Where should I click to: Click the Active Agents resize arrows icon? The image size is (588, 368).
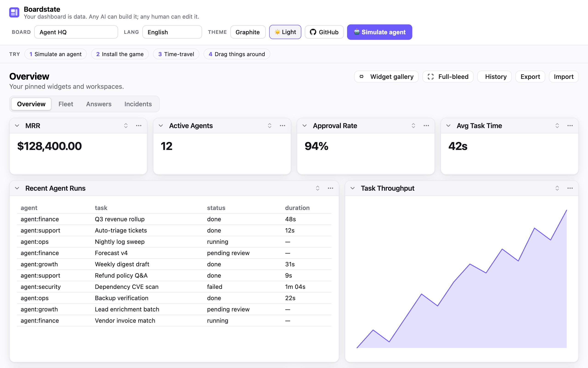point(269,126)
